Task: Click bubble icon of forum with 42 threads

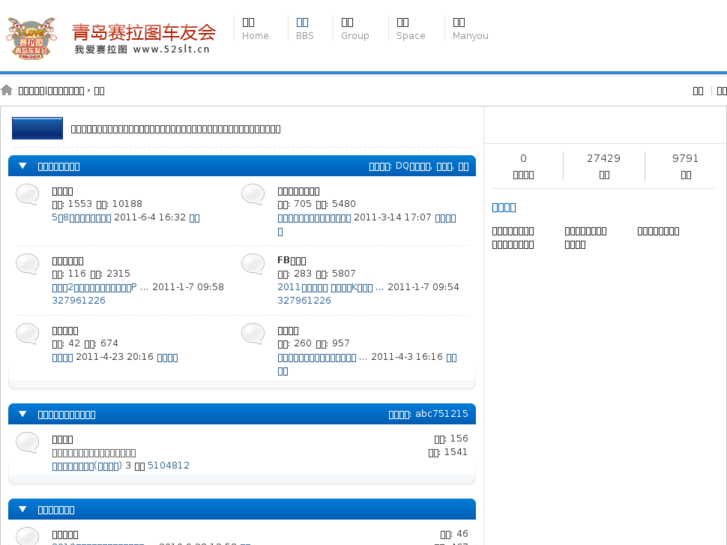Action: point(27,333)
